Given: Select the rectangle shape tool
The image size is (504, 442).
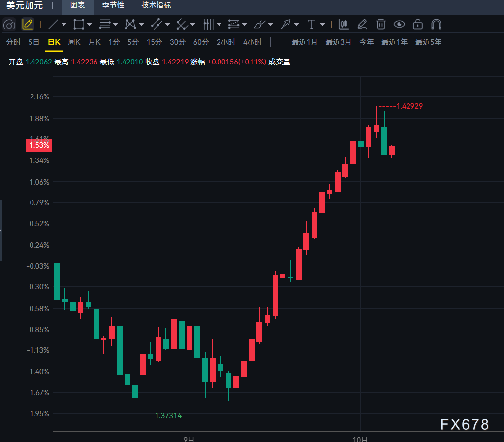Looking at the screenshot, I should point(79,25).
